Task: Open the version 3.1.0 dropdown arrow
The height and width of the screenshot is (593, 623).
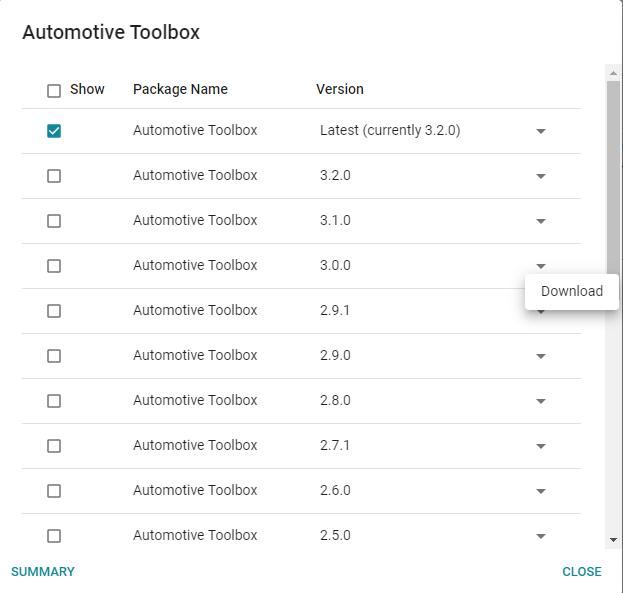Action: [x=541, y=221]
